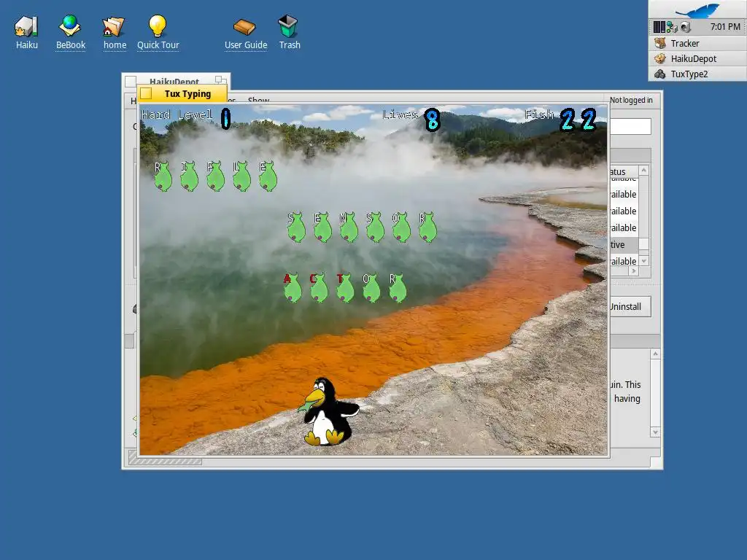Click the fish labeled F in RIFLE
This screenshot has width=747, height=560.
(215, 176)
